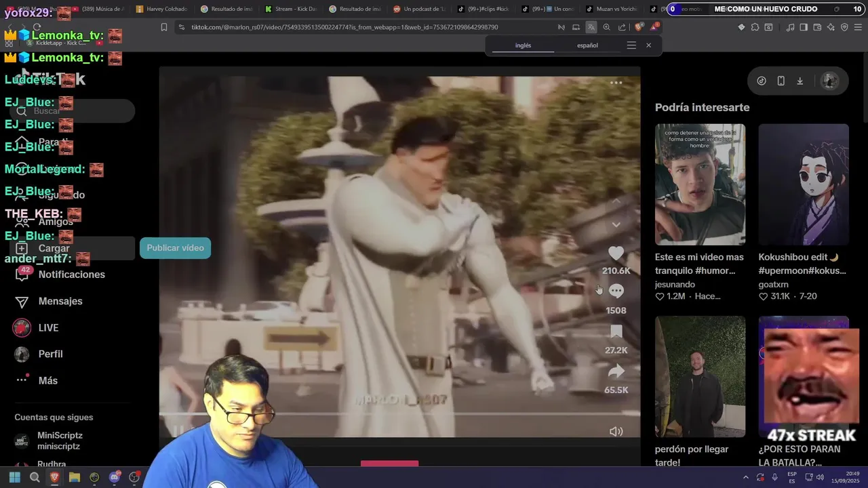Open LIVE in the sidebar
This screenshot has height=488, width=868.
click(x=48, y=327)
